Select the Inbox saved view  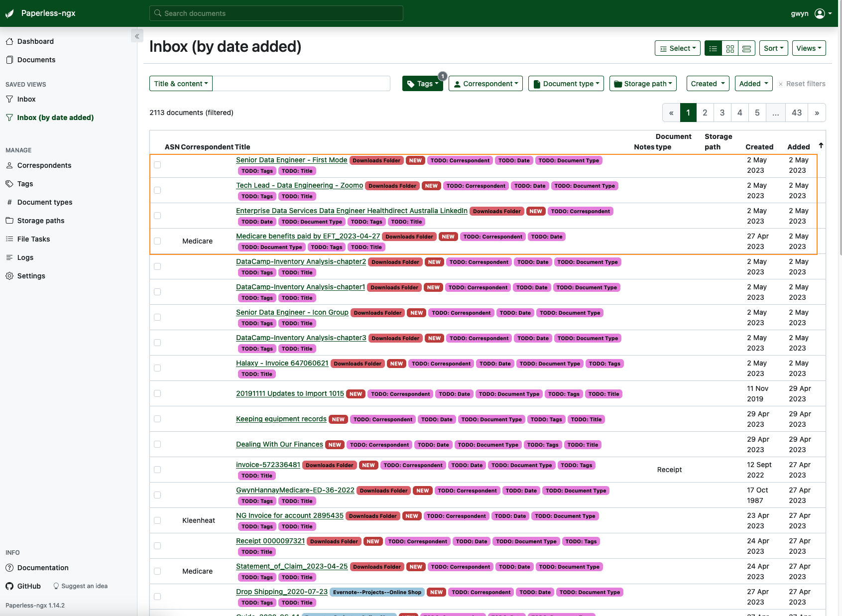[26, 99]
